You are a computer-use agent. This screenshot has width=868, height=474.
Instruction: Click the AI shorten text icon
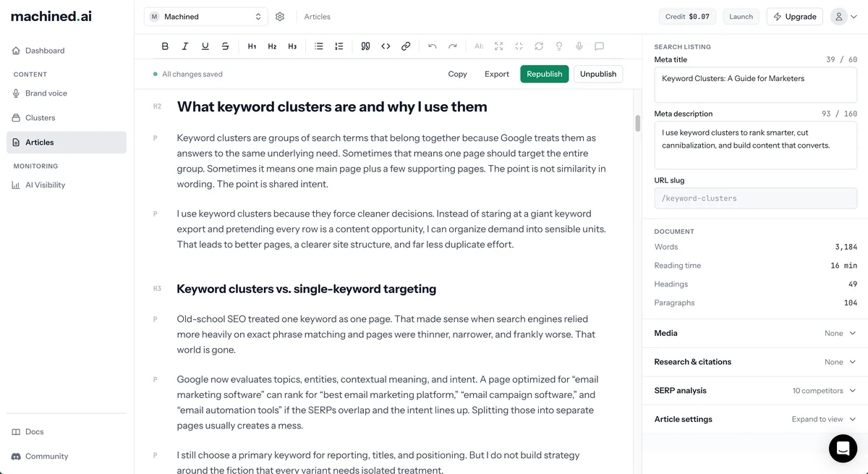pyautogui.click(x=519, y=46)
